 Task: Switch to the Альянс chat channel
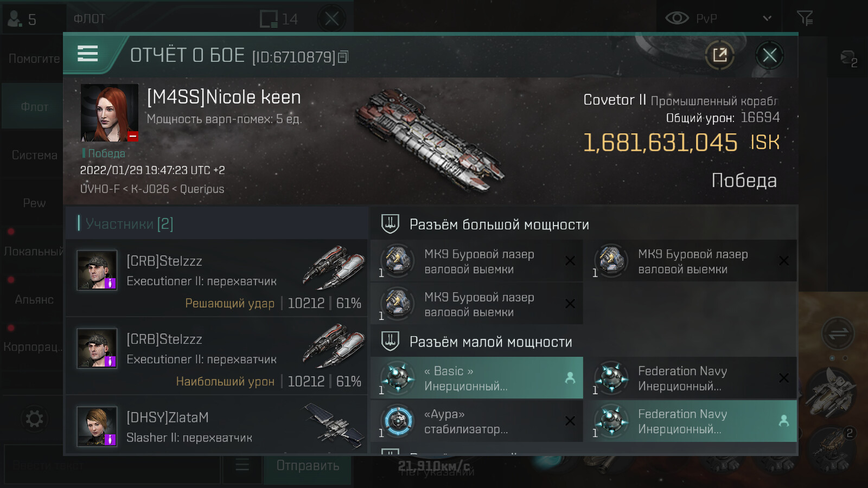(x=34, y=299)
